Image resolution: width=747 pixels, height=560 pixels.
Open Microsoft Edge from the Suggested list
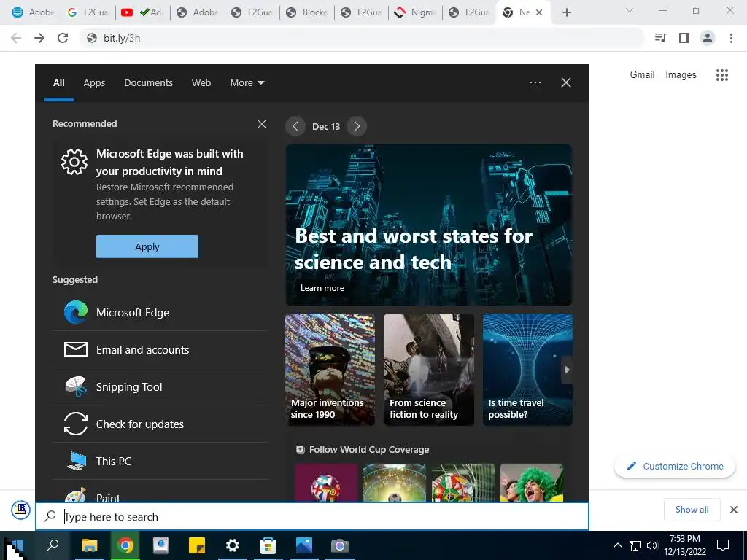(160, 312)
